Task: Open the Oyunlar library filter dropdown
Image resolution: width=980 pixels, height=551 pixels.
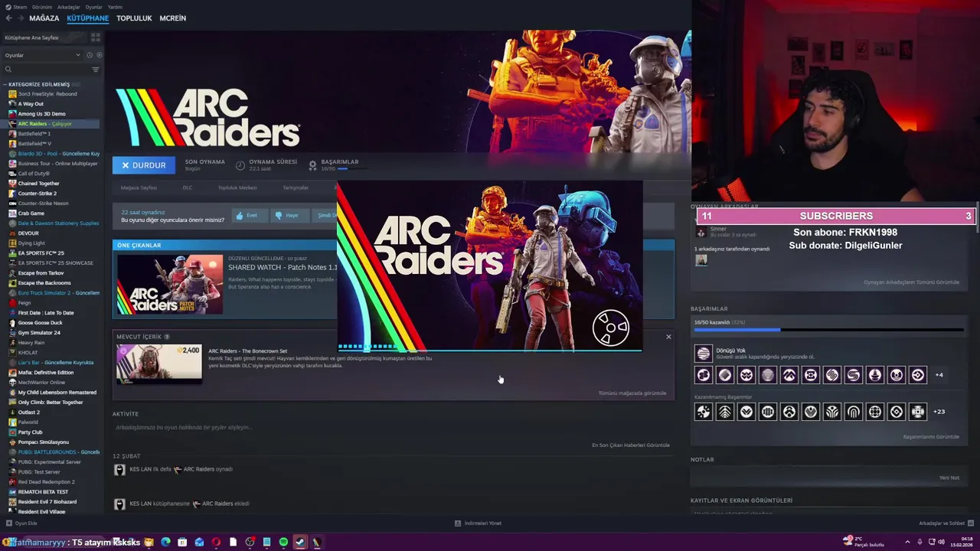Action: coord(42,55)
